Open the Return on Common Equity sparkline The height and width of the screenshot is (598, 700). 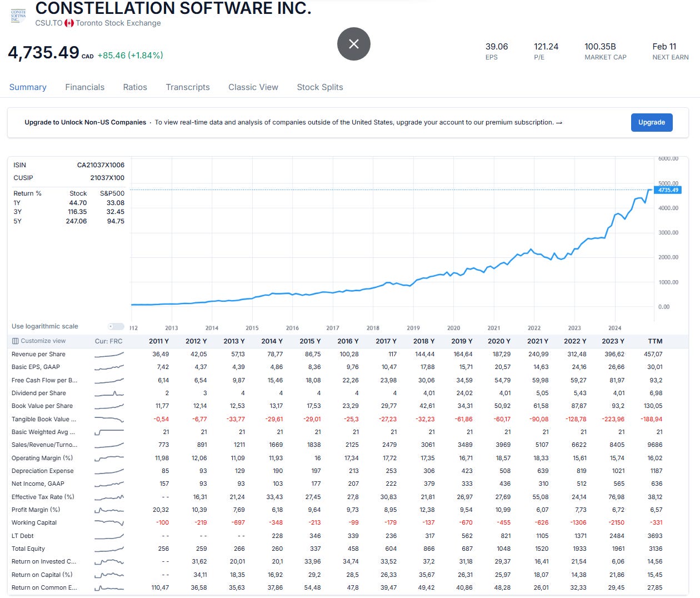click(109, 587)
